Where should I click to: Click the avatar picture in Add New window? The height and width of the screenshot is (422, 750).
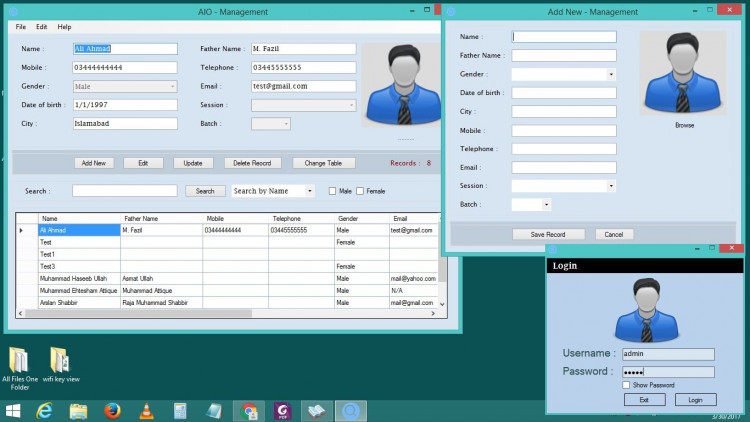[683, 73]
